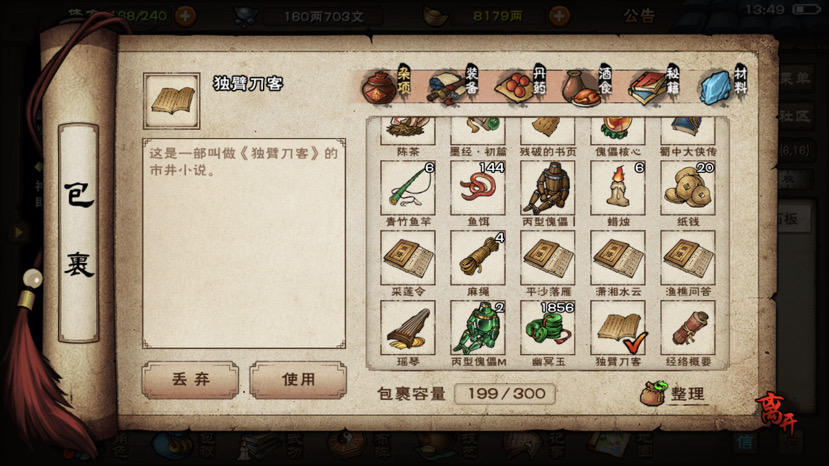Image resolution: width=829 pixels, height=466 pixels.
Task: Switch to the 丹药 medicine tab
Action: pyautogui.click(x=521, y=86)
